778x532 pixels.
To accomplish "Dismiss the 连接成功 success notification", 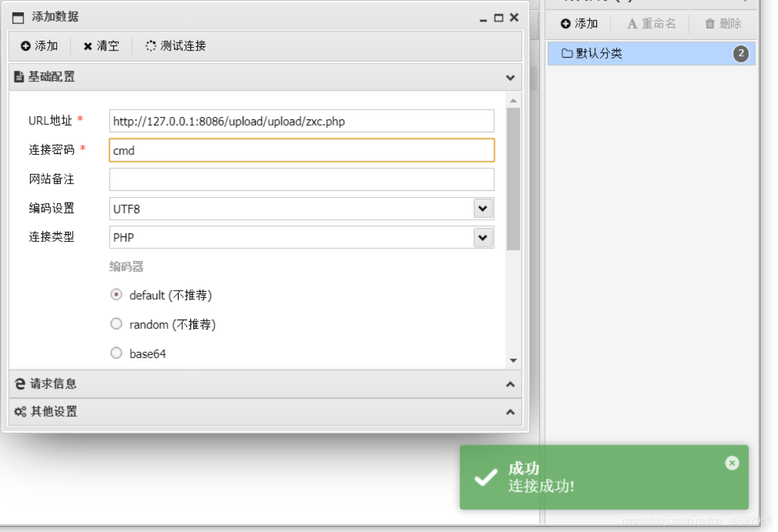I will [x=732, y=463].
